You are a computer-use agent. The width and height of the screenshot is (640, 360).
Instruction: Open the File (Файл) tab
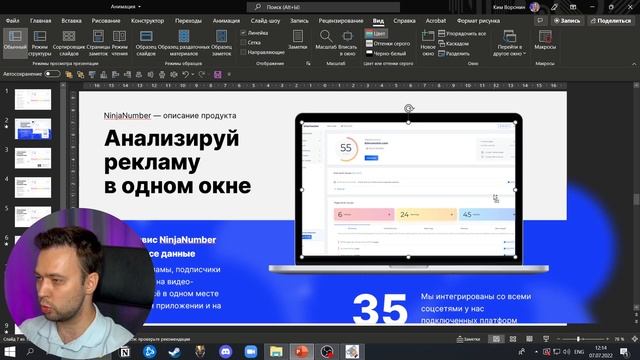point(13,20)
